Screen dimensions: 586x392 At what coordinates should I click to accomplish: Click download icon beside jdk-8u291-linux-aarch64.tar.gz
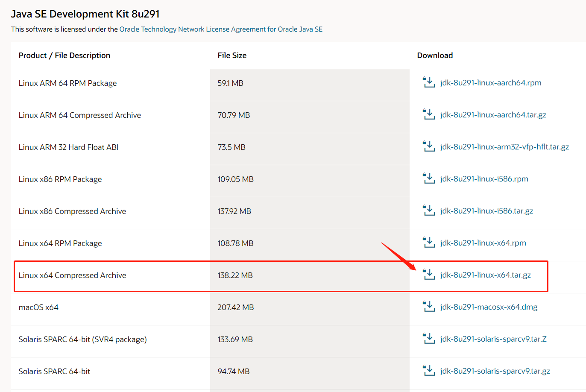[429, 114]
